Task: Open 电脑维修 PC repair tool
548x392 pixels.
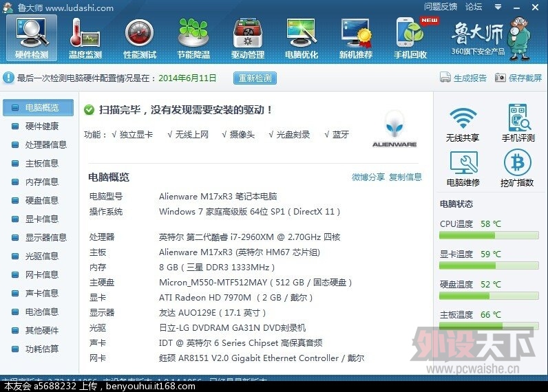Action: (x=463, y=168)
